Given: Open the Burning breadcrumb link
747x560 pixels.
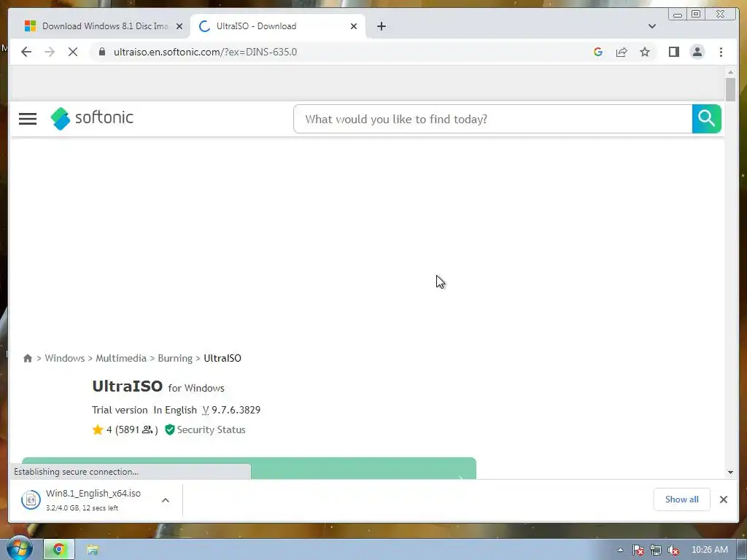Looking at the screenshot, I should 175,358.
